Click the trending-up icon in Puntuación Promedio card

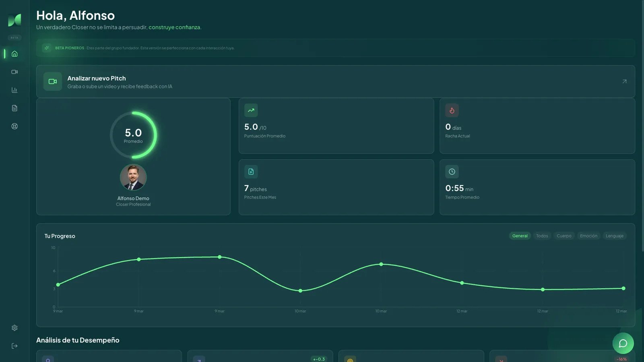pos(251,110)
